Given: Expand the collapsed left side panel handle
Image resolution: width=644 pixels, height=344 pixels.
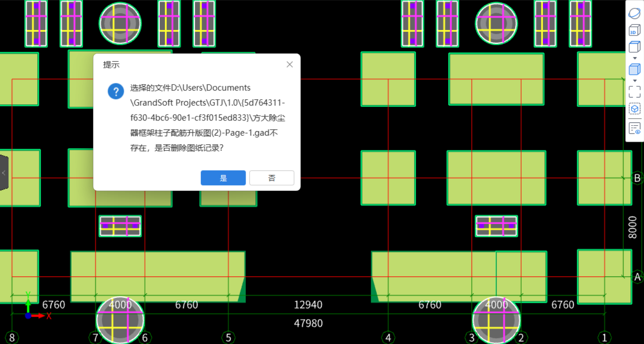Looking at the screenshot, I should coord(4,173).
